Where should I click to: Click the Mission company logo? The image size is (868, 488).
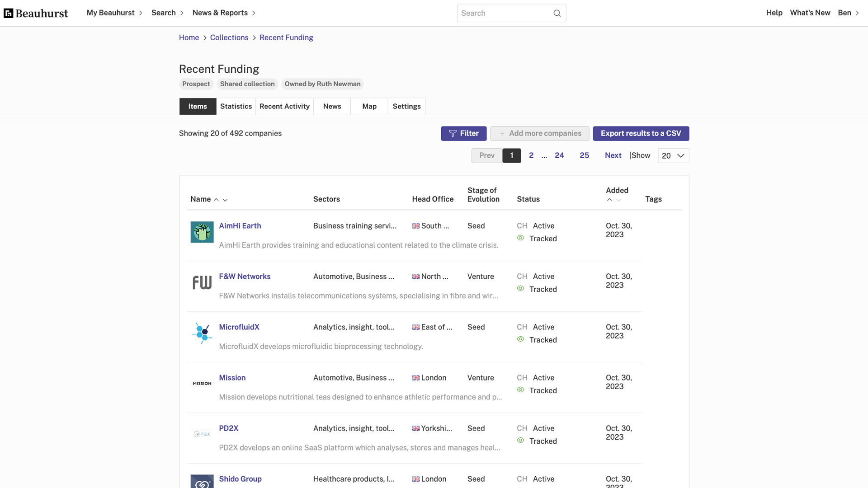[x=202, y=383]
